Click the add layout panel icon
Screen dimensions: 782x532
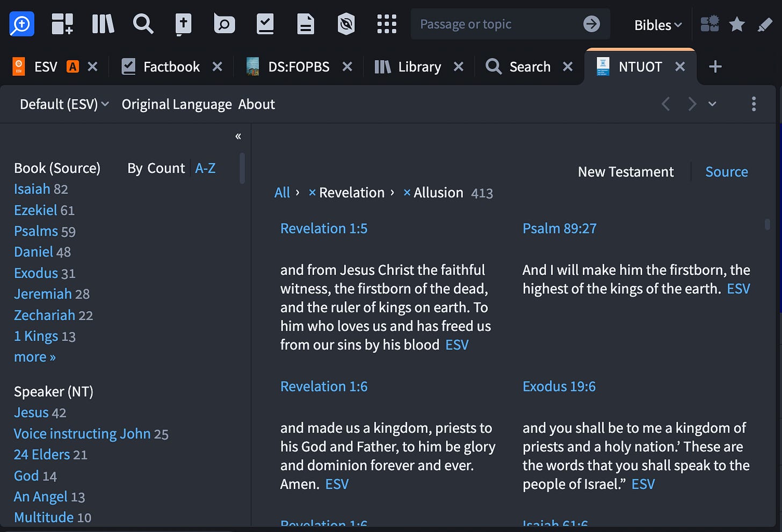click(x=62, y=24)
